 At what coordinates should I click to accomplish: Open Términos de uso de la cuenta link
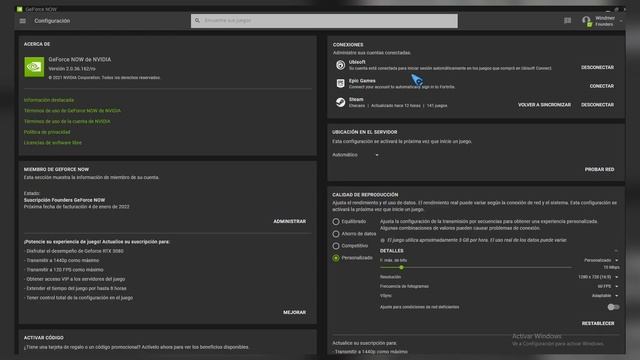click(x=67, y=121)
